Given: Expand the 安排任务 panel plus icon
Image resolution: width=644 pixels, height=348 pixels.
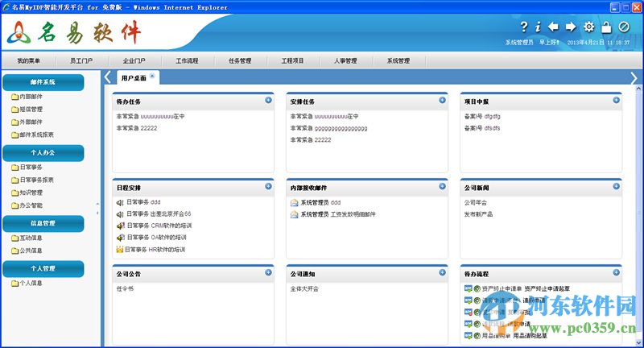Looking at the screenshot, I should click(x=442, y=100).
